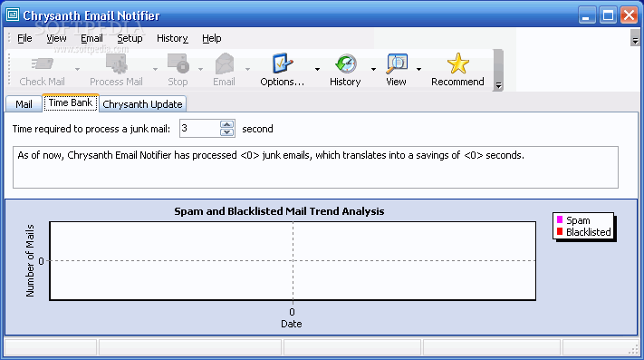Click the "Blacklisted" legend label
This screenshot has height=360, width=644.
[x=589, y=232]
